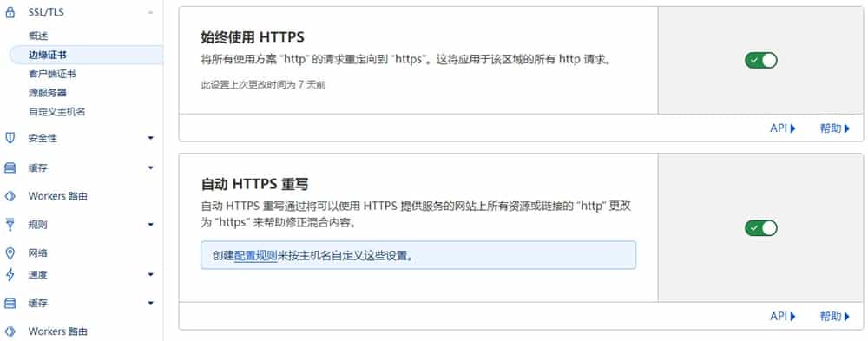Open the 安全性 menu label

pos(43,138)
